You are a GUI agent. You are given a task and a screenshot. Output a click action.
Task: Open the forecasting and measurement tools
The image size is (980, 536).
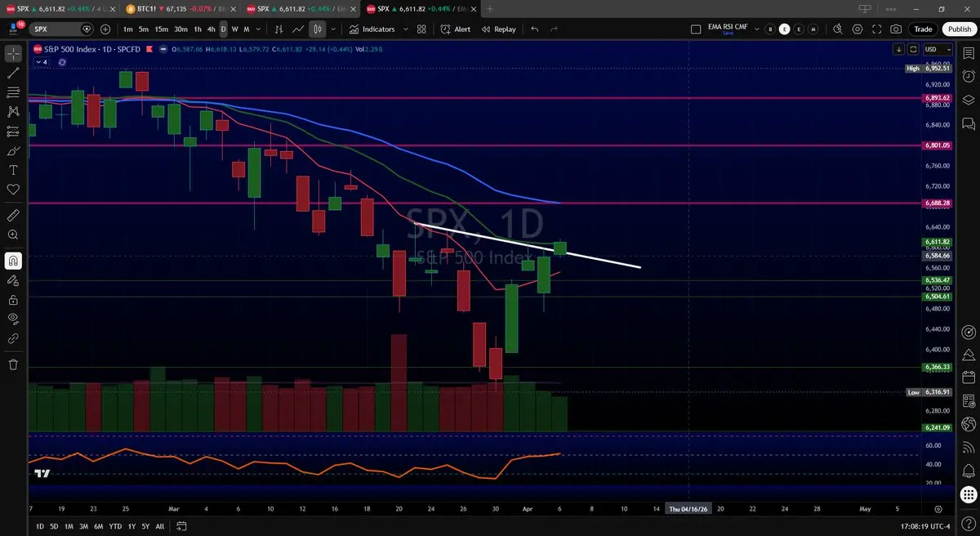click(x=13, y=131)
